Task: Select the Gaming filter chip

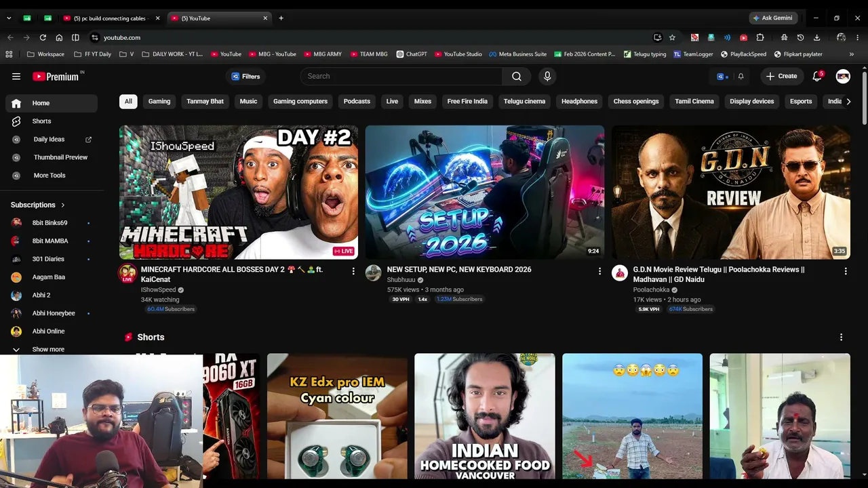Action: (159, 102)
